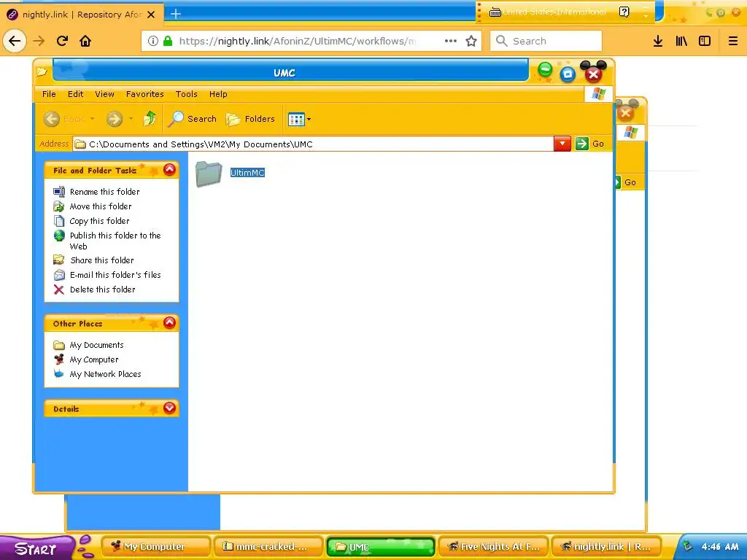Click the Share this folder icon

(x=58, y=260)
